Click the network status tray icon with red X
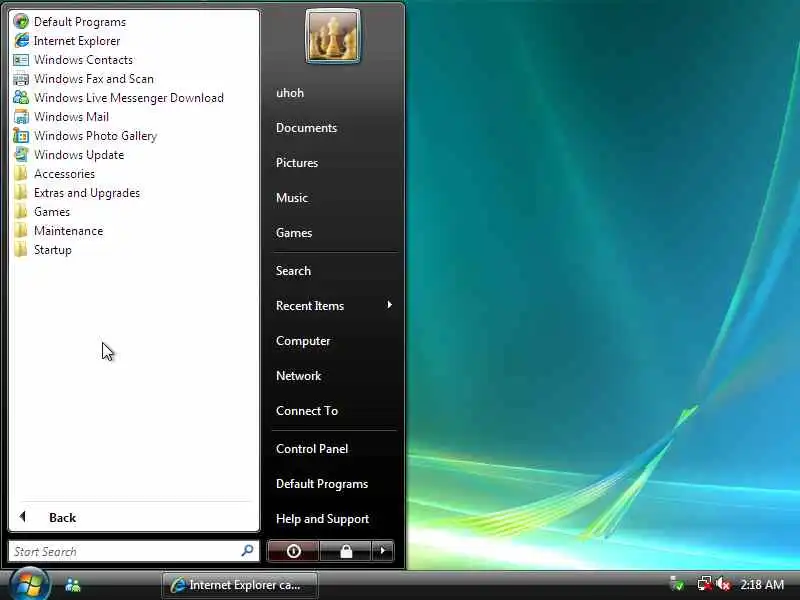 [x=705, y=584]
